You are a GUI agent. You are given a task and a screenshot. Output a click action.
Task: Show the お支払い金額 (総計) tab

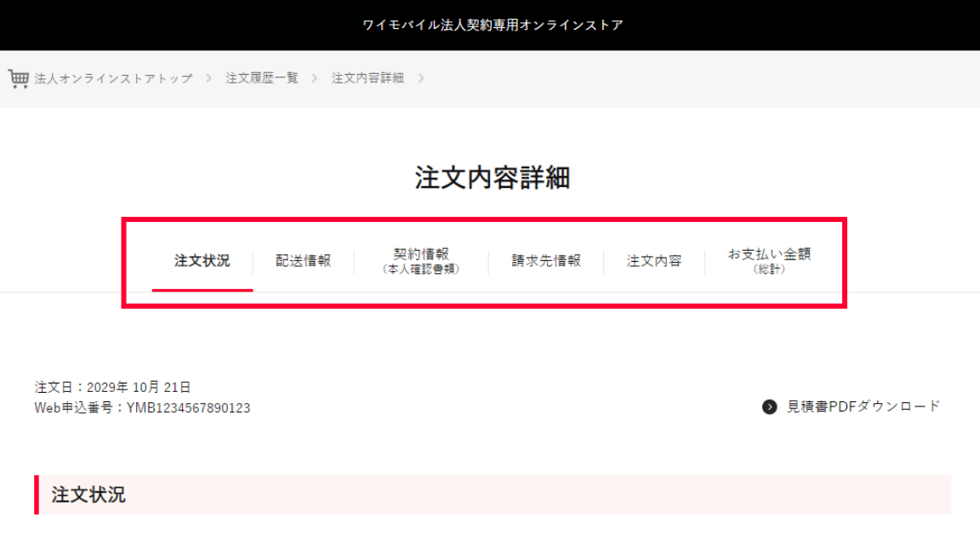769,261
